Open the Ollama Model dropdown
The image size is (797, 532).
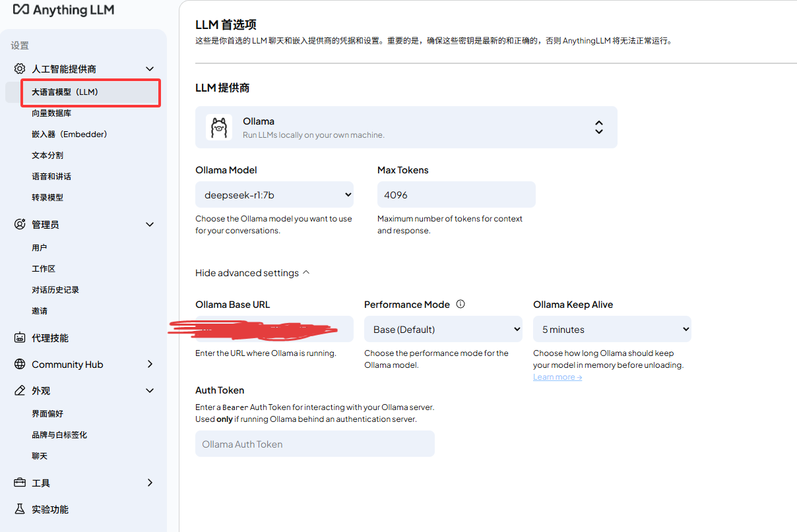click(274, 194)
